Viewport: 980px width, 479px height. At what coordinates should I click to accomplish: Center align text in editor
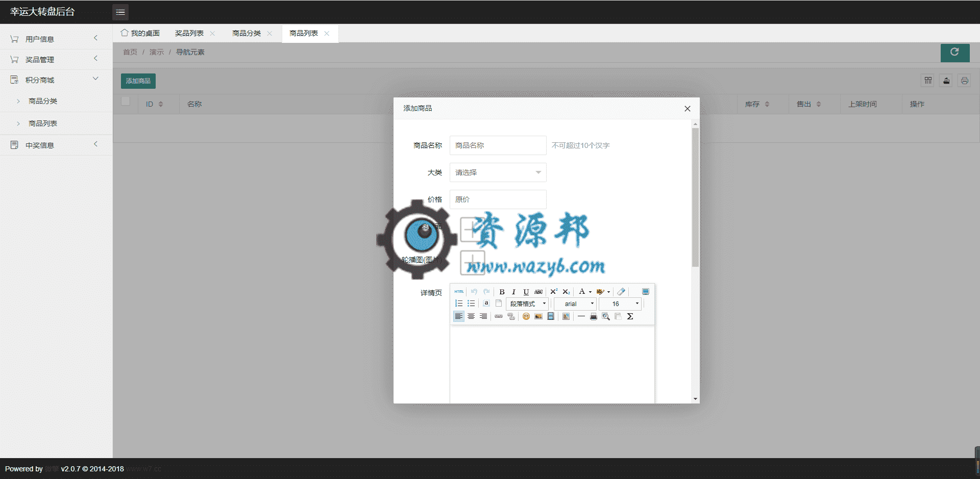pos(471,316)
